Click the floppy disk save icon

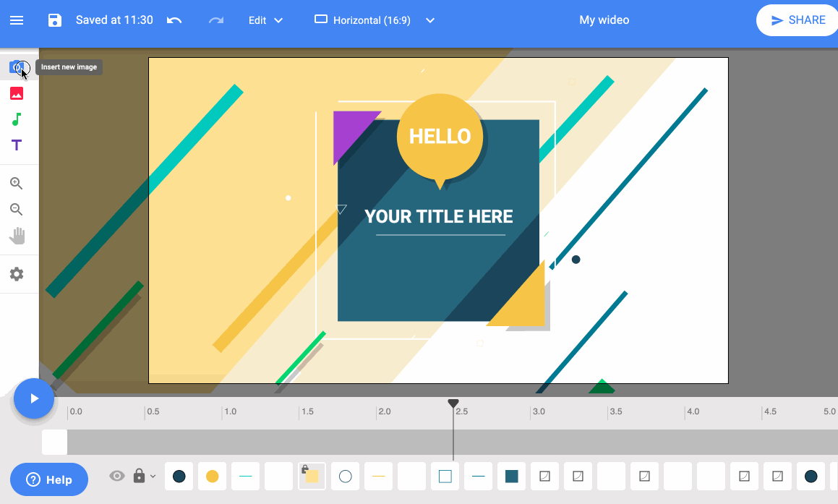[x=54, y=20]
